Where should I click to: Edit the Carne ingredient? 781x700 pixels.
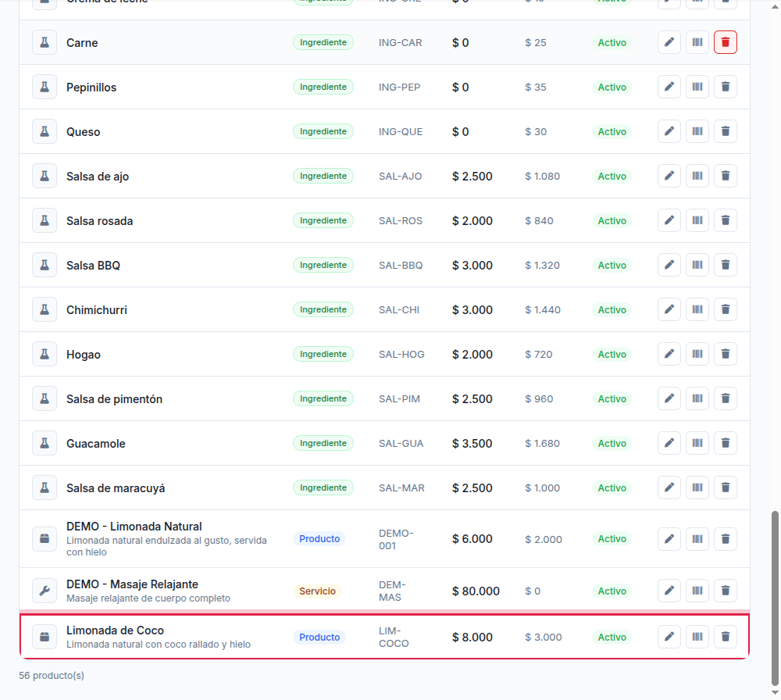[669, 42]
